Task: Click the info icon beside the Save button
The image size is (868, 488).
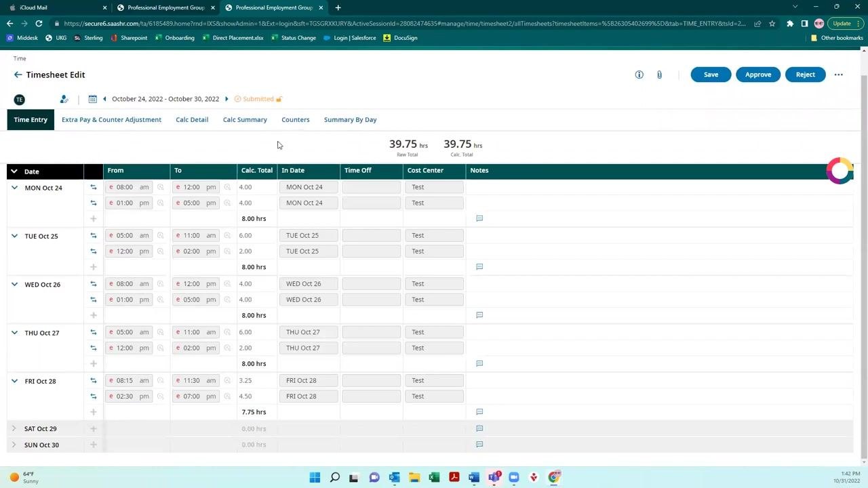Action: 639,75
